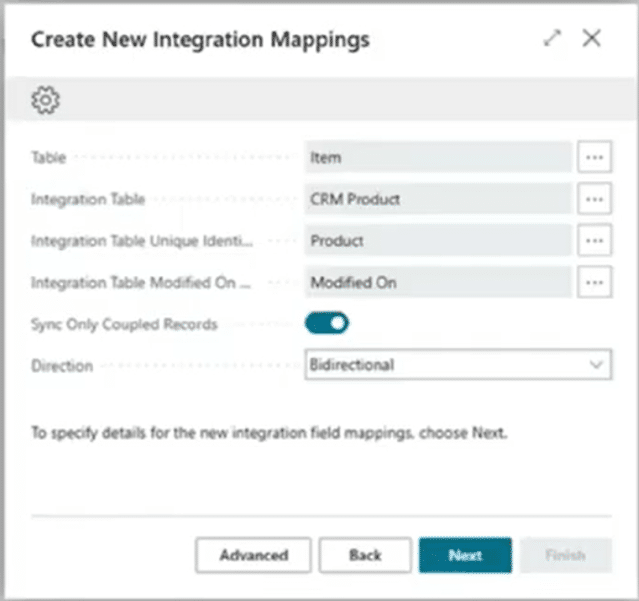Screen dimensions: 639x601
Task: Close the Create New Integration Mappings dialog
Action: pos(592,39)
